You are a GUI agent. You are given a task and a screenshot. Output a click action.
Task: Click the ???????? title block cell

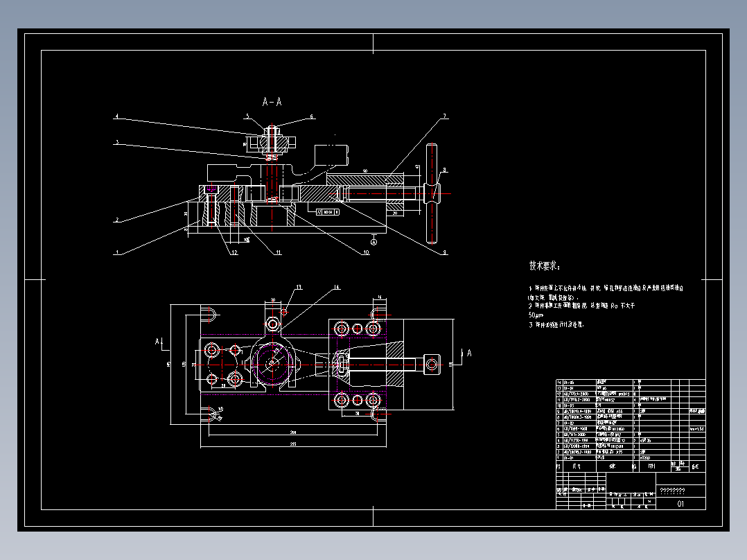tap(673, 491)
